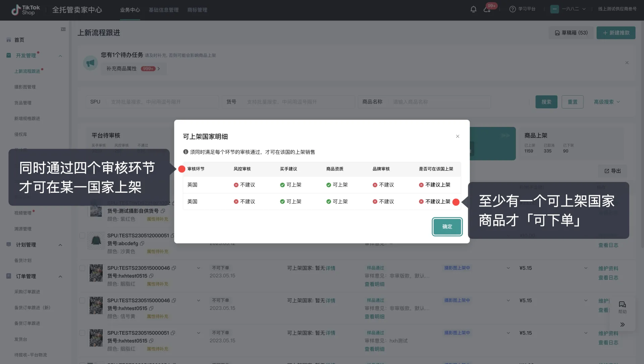Click the 导出 export button
Image resolution: width=644 pixels, height=364 pixels.
point(612,171)
